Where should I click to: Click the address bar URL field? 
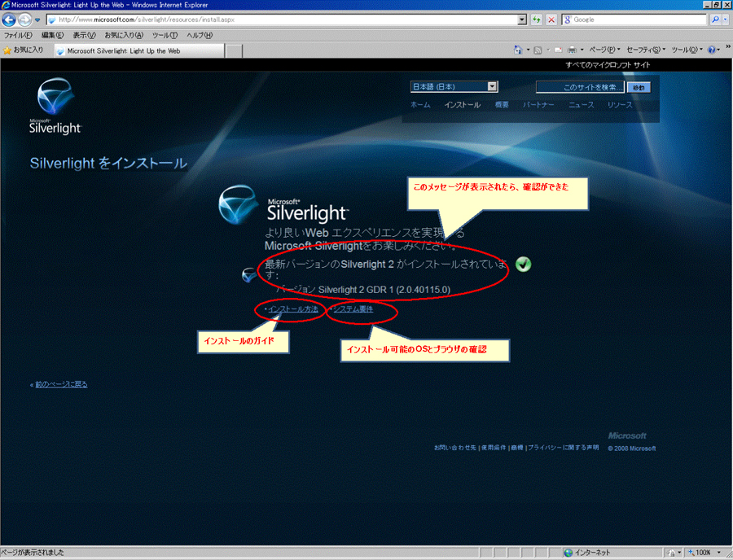tap(283, 20)
